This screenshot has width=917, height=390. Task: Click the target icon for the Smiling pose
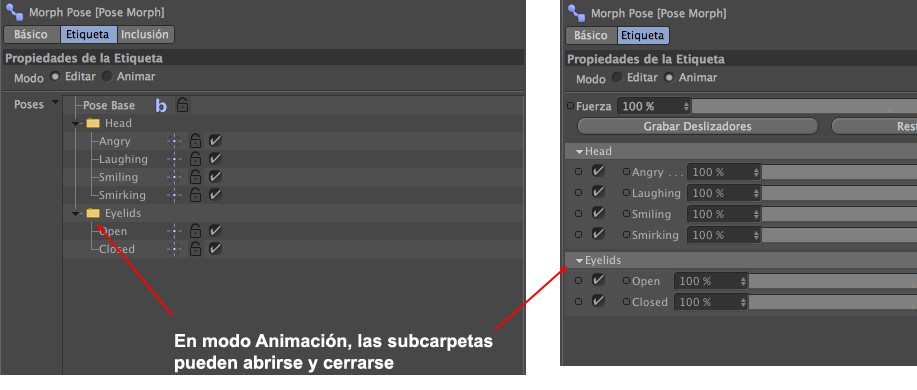coord(174,177)
